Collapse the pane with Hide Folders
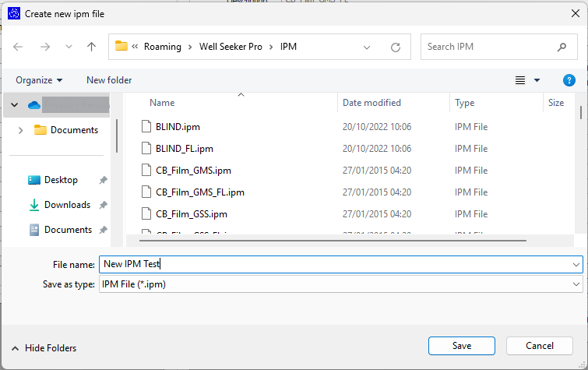 [44, 348]
